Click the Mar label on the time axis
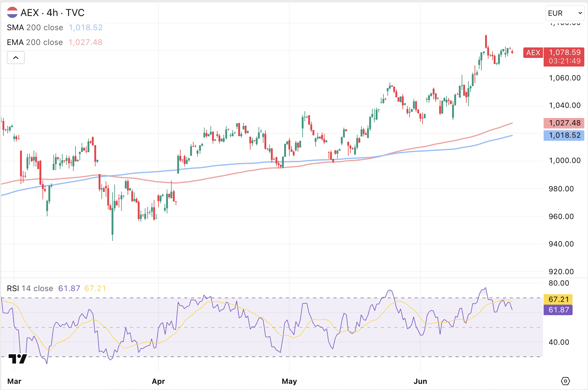The width and height of the screenshot is (588, 390). coord(14,381)
